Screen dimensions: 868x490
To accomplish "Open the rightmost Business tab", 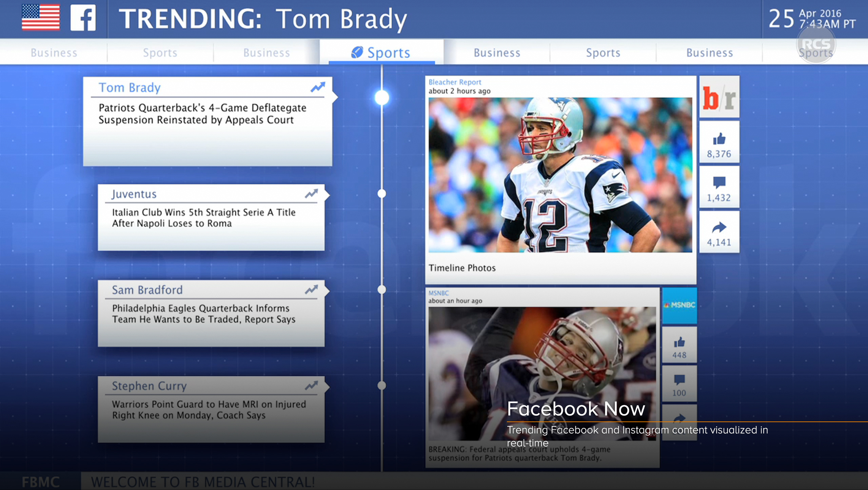I will coord(710,53).
